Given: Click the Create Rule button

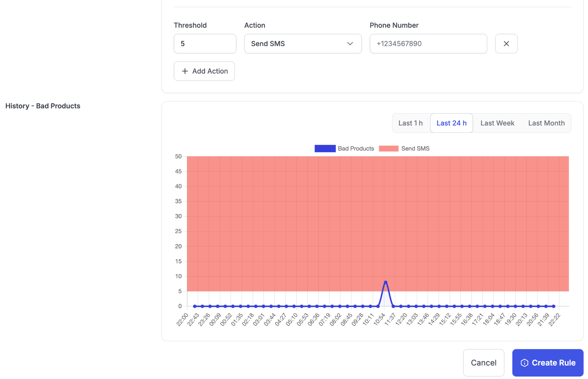Looking at the screenshot, I should (x=548, y=363).
